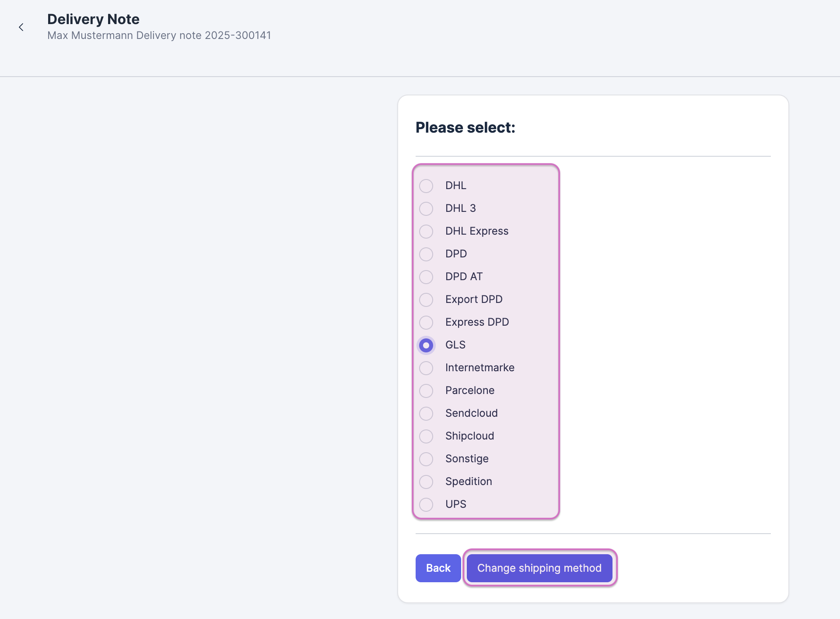Pick Shipcloud from the list
This screenshot has height=619, width=840.
[426, 436]
